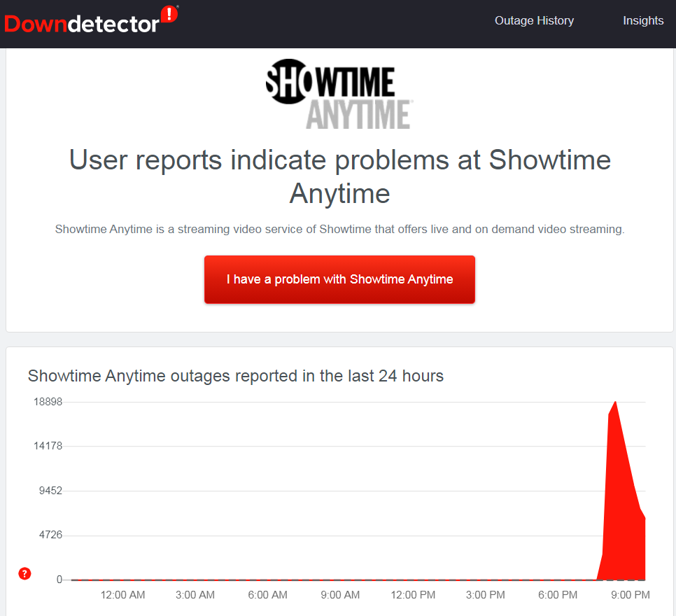Open the Outage History page
676x616 pixels.
click(x=534, y=20)
